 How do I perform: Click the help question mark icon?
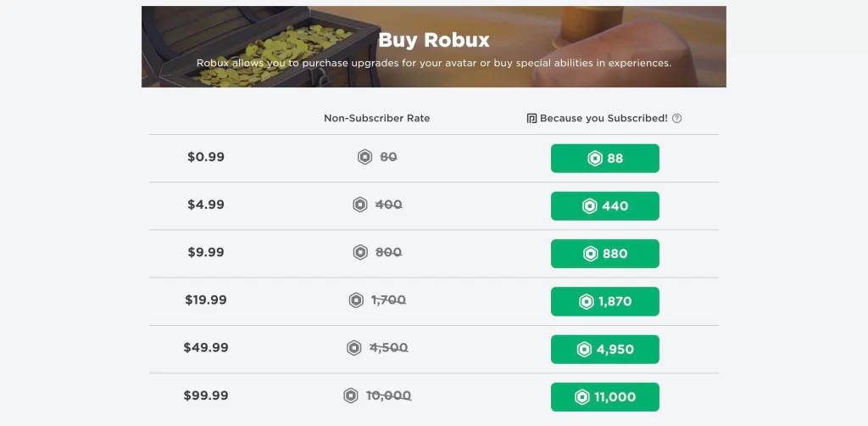(x=676, y=119)
